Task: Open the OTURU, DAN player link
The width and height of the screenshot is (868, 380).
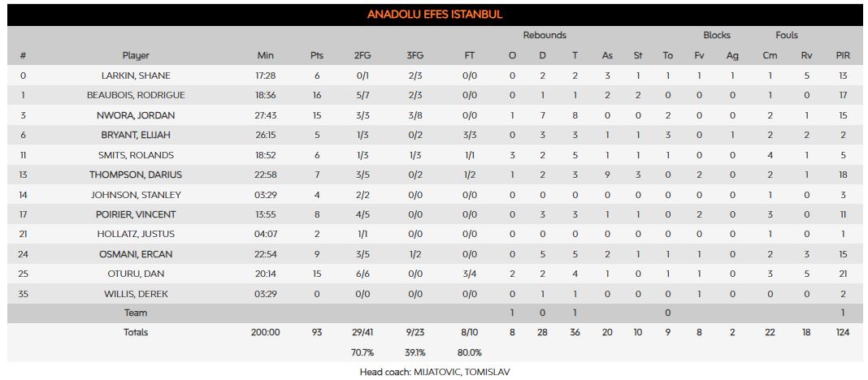Action: (x=136, y=274)
